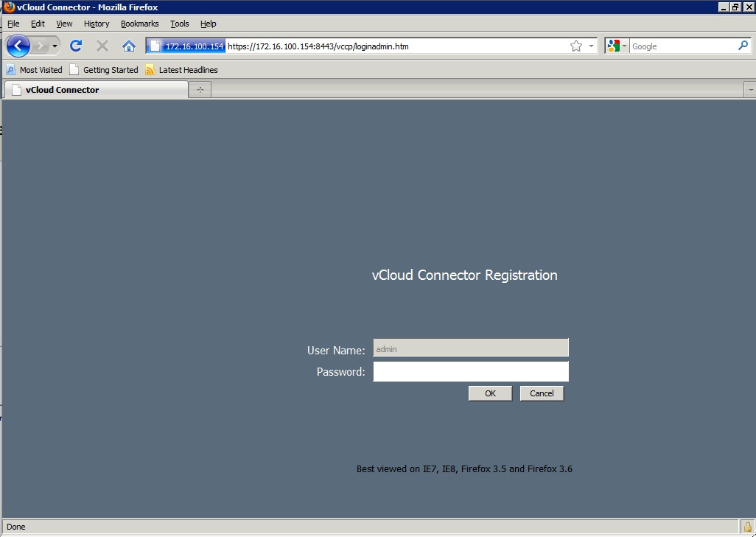Click the admin User Name field
This screenshot has width=756, height=537.
[471, 348]
